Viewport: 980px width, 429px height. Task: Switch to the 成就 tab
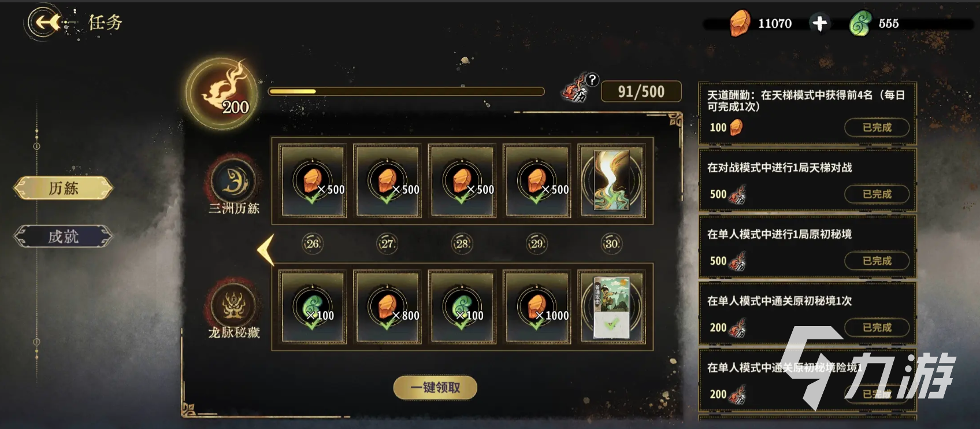63,236
